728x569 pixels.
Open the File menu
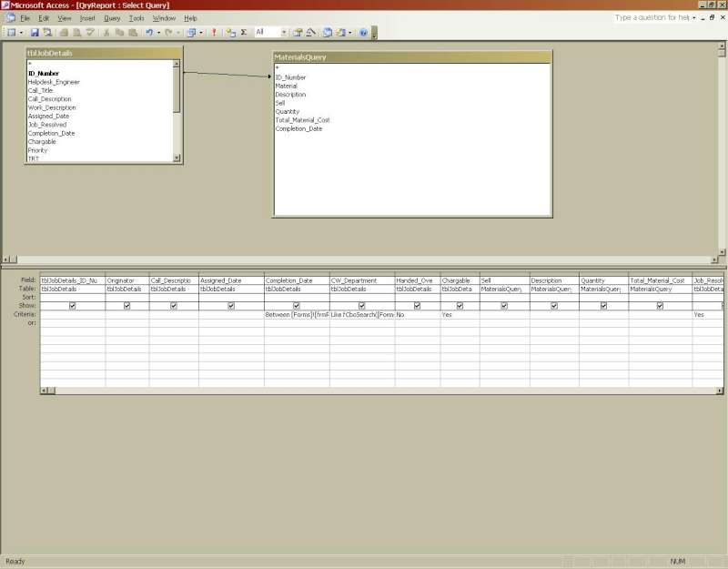(x=25, y=18)
